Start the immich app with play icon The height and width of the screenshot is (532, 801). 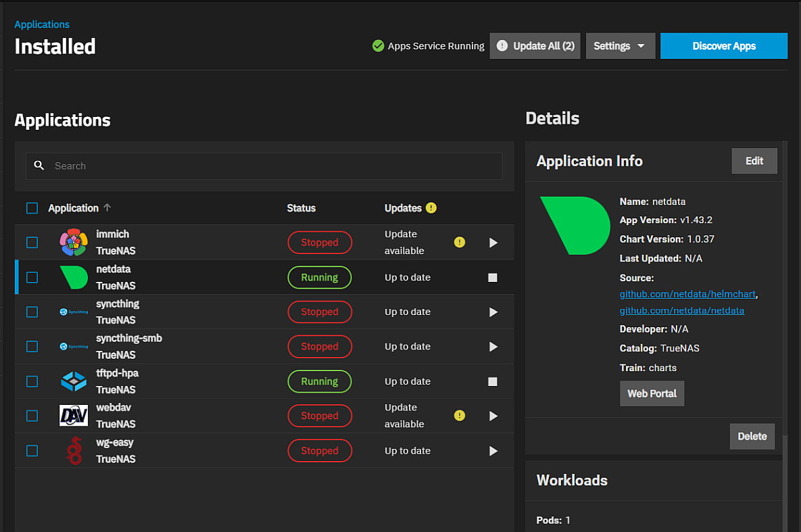493,243
